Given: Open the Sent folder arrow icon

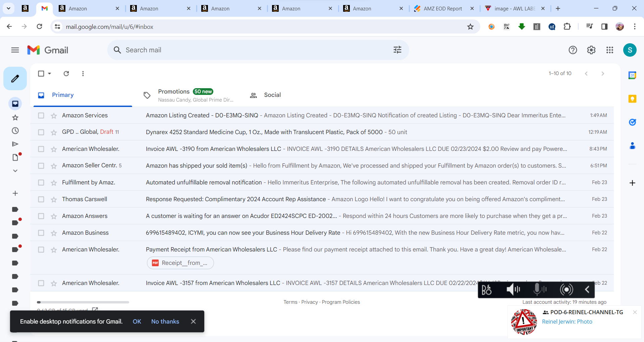Looking at the screenshot, I should 15,144.
